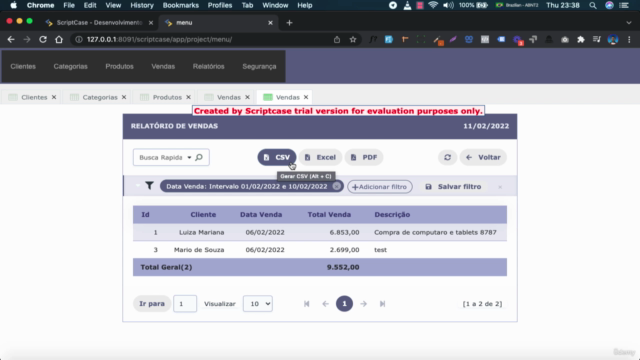Click the refresh icon button in report toolbar
This screenshot has height=360, width=640.
pyautogui.click(x=447, y=157)
